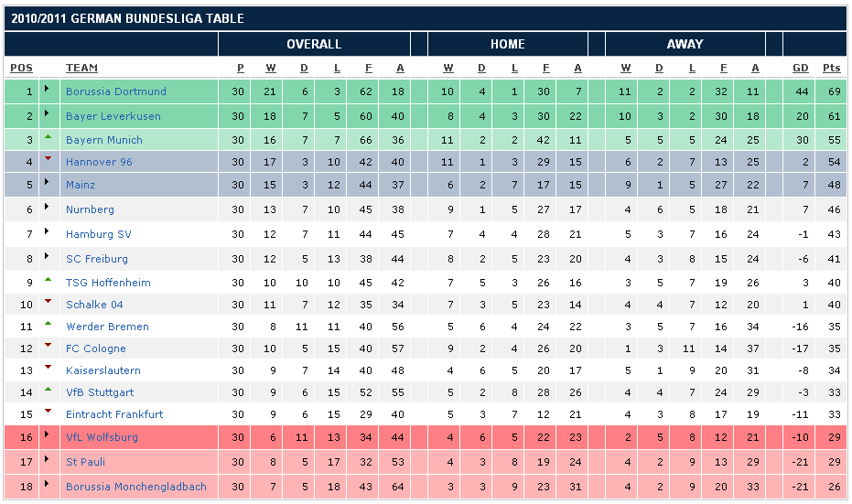Viewport: 852px width, 504px height.
Task: Click the black arrow beside Borussia Dortmund
Action: 48,91
